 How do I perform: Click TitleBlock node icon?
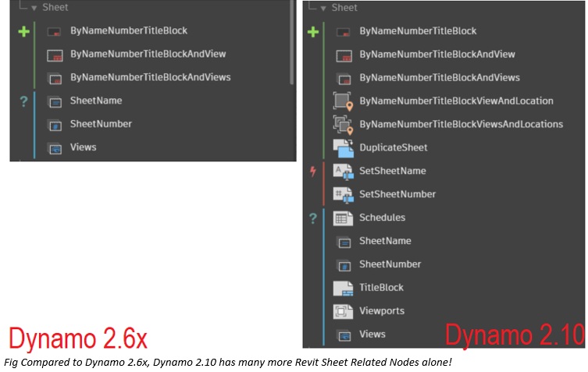343,288
